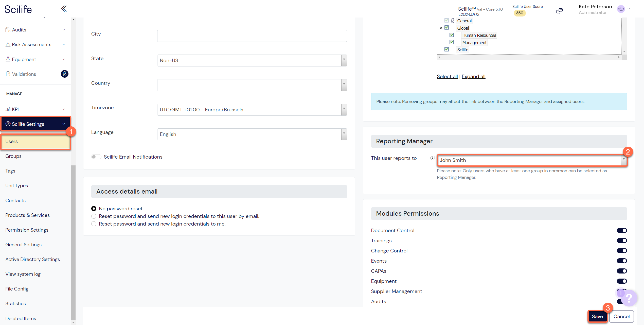Enable Scilife Email Notifications toggle
Image resolution: width=644 pixels, height=325 pixels.
pos(96,157)
